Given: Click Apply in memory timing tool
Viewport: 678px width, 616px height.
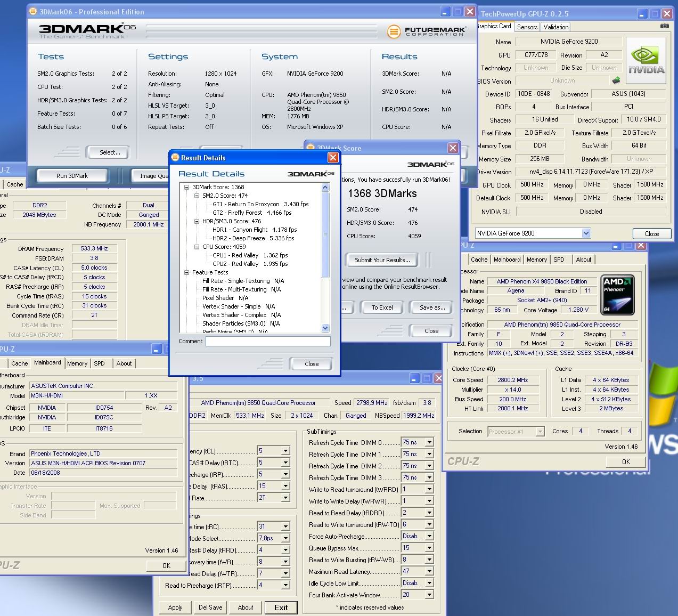Looking at the screenshot, I should tap(175, 607).
